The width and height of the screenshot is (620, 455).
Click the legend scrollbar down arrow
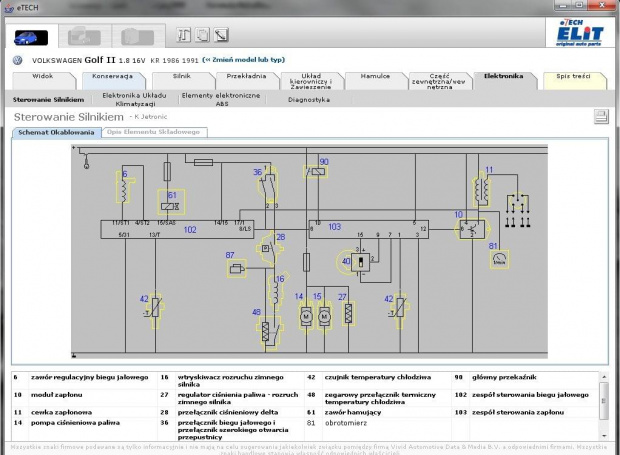click(x=604, y=436)
